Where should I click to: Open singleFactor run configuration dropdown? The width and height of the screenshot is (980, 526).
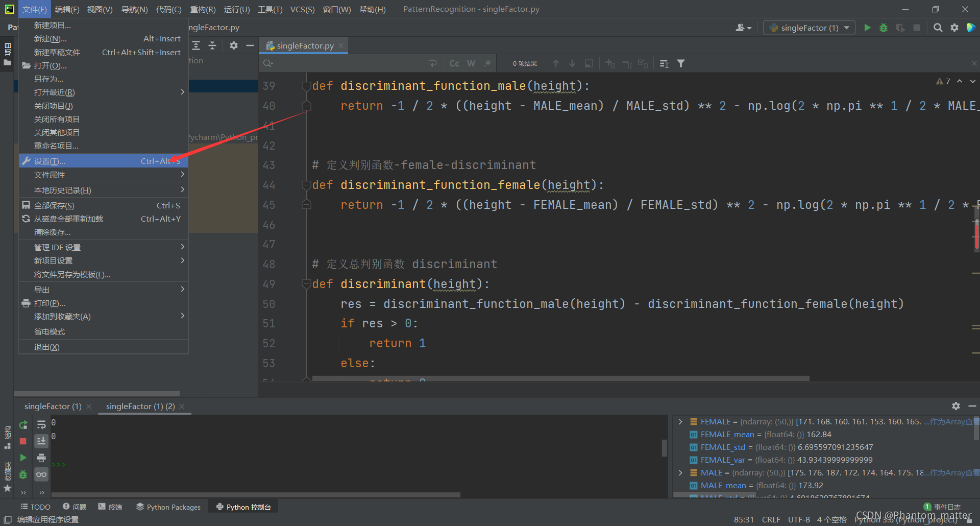tap(809, 28)
